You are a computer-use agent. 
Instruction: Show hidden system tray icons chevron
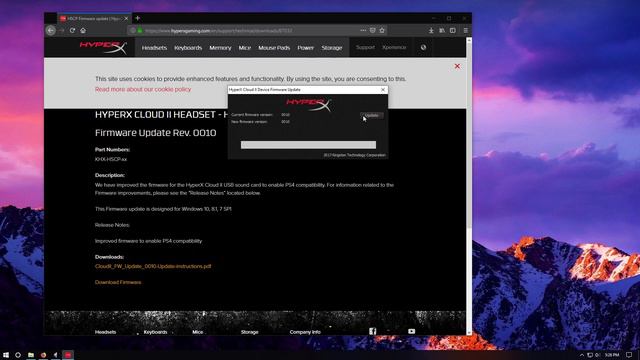pyautogui.click(x=582, y=355)
